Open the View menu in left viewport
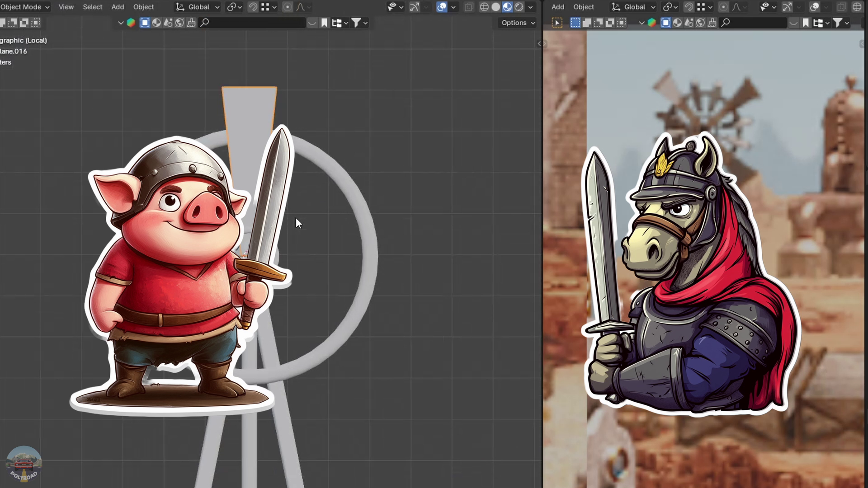The height and width of the screenshot is (488, 868). [x=66, y=7]
